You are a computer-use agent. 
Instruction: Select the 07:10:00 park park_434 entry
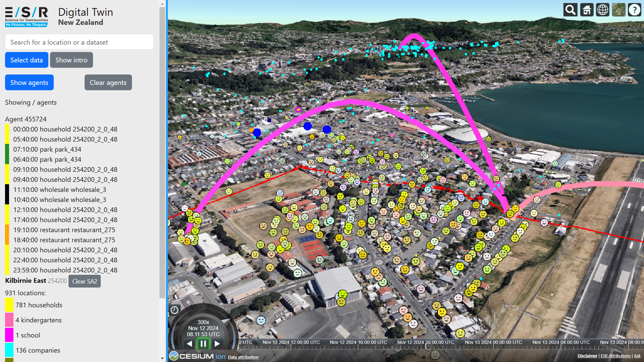click(x=47, y=149)
